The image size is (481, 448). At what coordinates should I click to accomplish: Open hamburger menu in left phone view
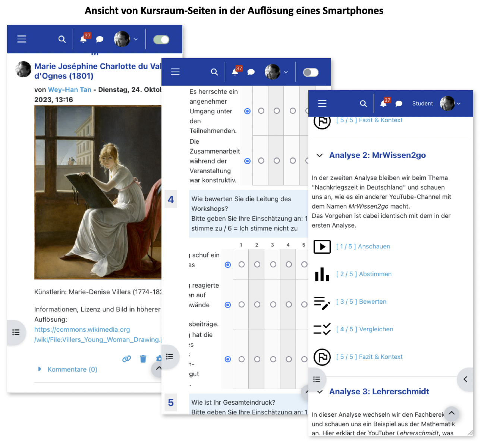(x=22, y=39)
